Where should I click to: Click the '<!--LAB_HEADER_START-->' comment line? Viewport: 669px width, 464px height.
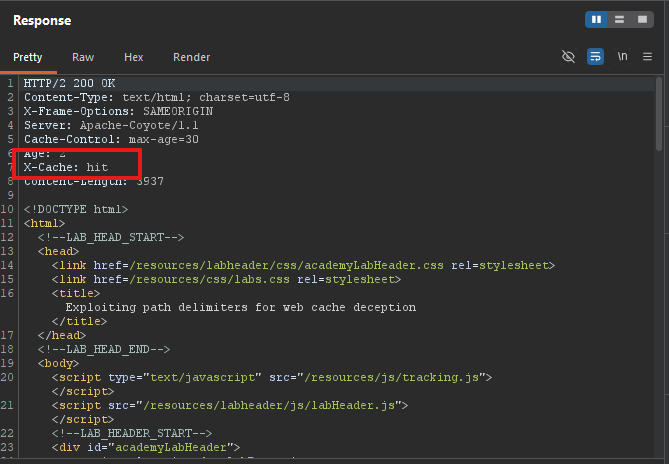point(132,433)
